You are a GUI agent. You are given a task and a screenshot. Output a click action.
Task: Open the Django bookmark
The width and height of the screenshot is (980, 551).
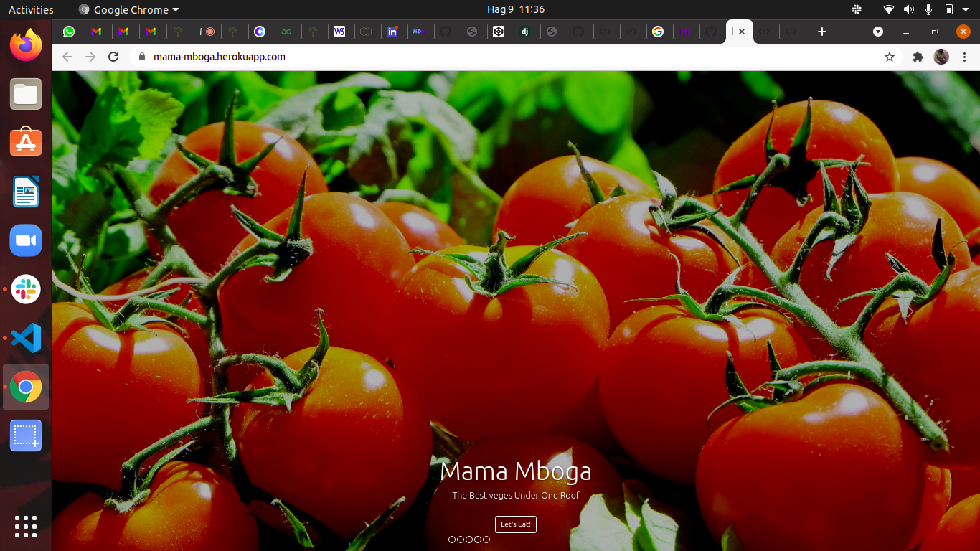[527, 32]
